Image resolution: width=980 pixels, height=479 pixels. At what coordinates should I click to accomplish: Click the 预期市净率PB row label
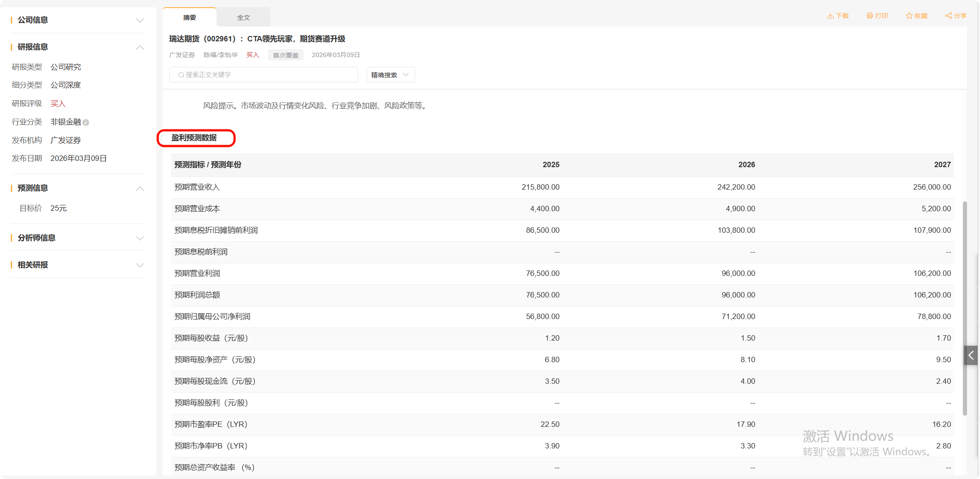(x=211, y=446)
